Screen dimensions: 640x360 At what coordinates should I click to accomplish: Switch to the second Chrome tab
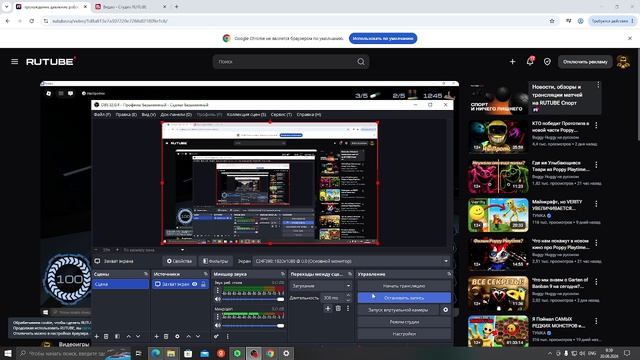click(129, 7)
